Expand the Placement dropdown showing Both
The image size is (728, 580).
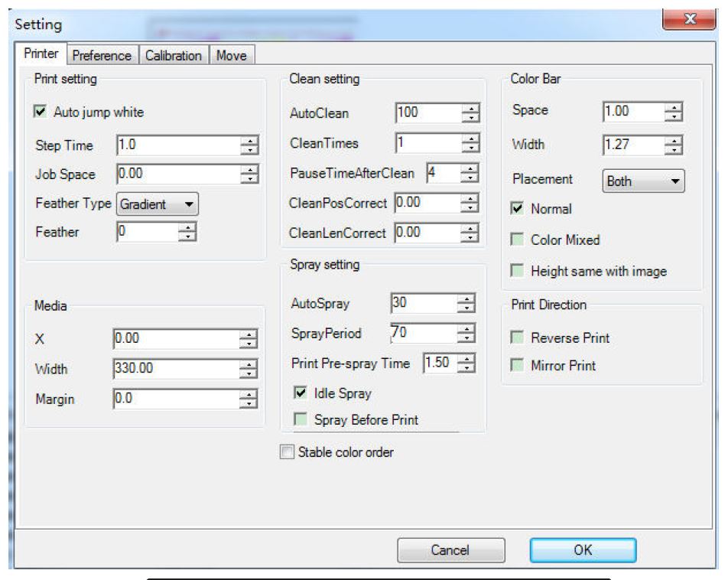644,182
